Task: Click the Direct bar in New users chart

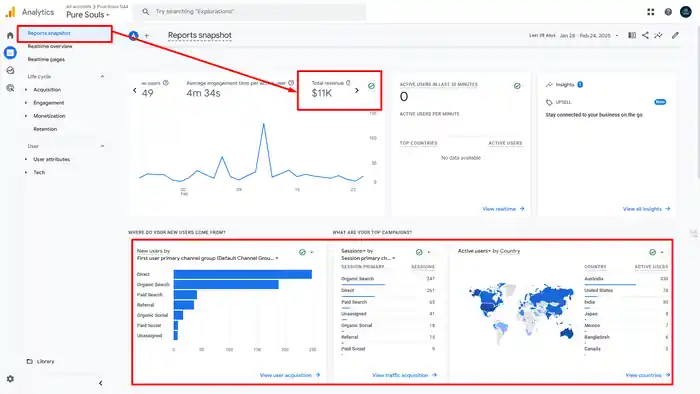Action: tap(243, 274)
